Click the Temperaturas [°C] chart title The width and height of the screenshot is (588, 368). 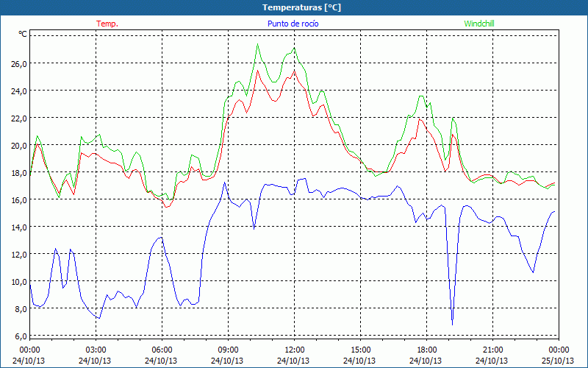(x=301, y=7)
